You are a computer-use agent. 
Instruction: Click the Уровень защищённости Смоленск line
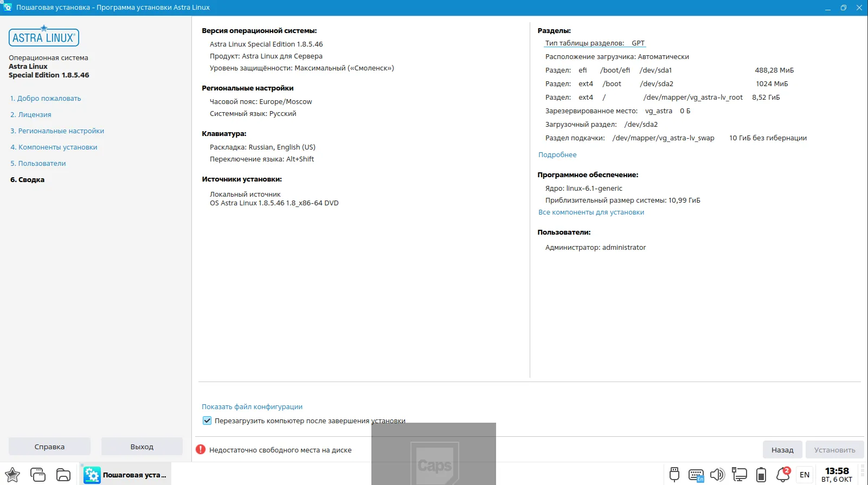click(301, 68)
